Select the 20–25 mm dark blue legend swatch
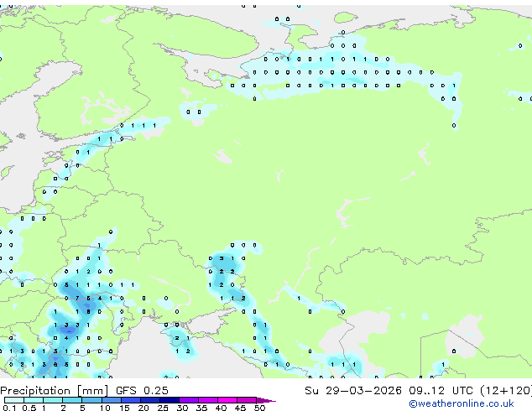 (x=149, y=400)
